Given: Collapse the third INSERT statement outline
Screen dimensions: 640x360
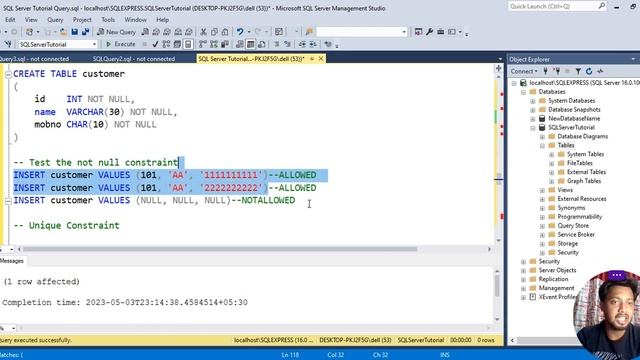Looking at the screenshot, I should [x=8, y=201].
